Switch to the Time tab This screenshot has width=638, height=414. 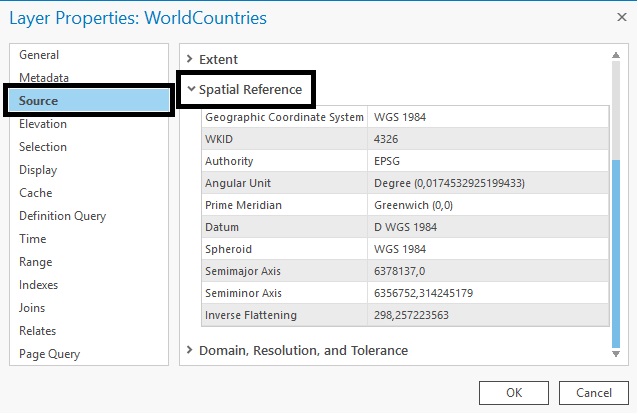pos(32,239)
